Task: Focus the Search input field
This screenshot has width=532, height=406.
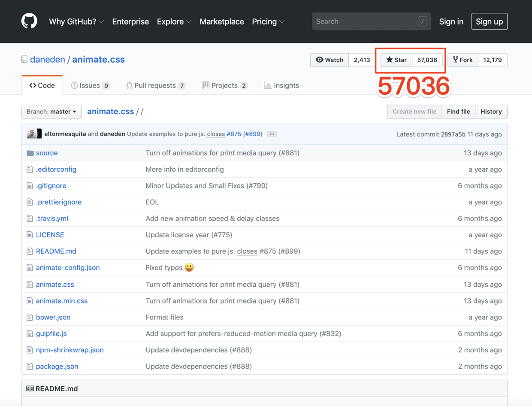Action: [372, 21]
